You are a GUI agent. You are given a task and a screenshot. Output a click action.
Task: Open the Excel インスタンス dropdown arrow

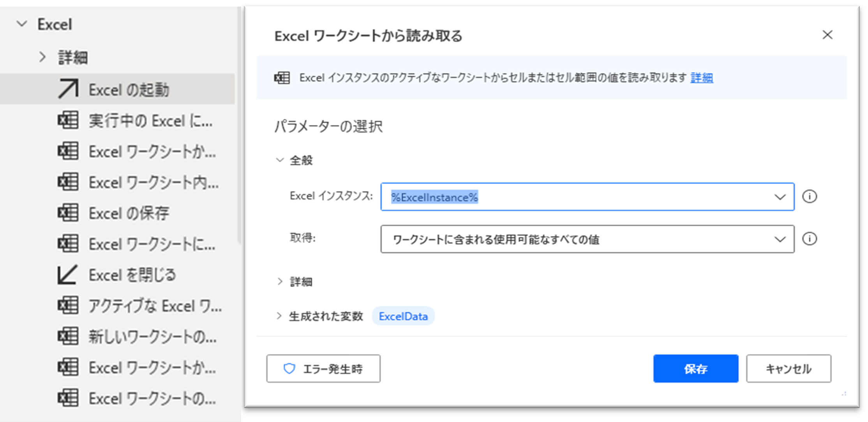coord(780,197)
